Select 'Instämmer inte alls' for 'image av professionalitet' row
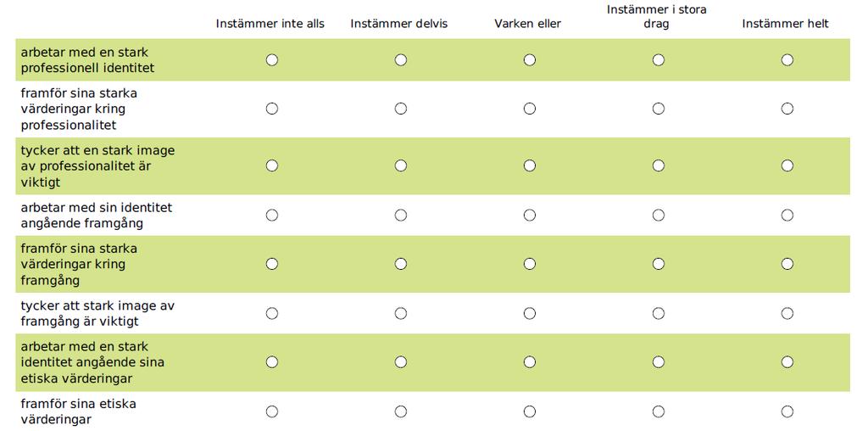The image size is (868, 431). coord(272,165)
